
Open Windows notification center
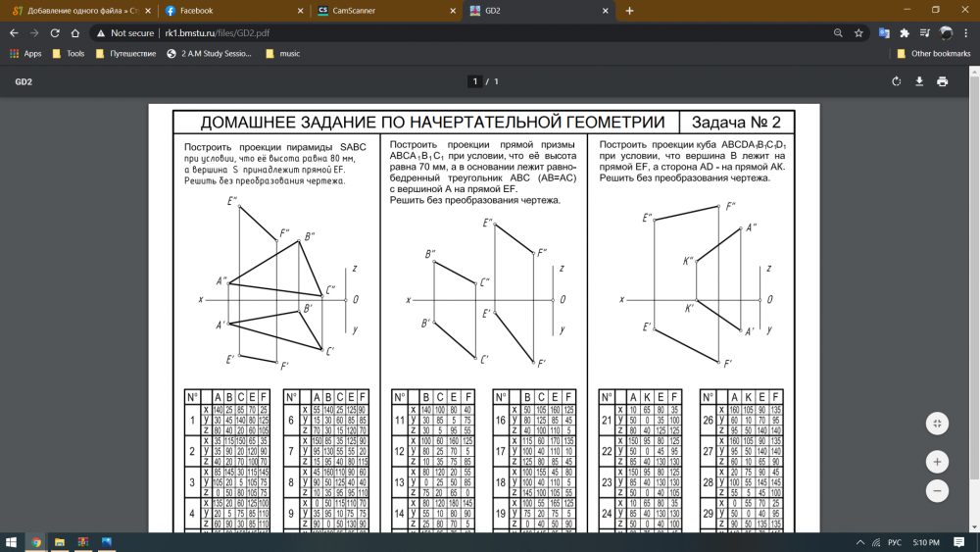point(958,542)
